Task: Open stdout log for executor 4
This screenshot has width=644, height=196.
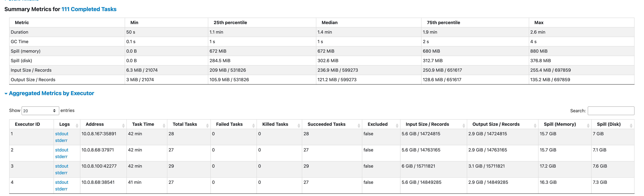Action: 61,182
